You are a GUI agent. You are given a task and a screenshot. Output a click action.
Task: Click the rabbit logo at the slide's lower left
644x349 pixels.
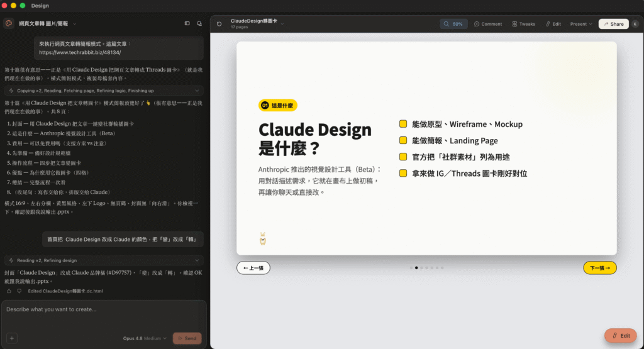point(263,238)
